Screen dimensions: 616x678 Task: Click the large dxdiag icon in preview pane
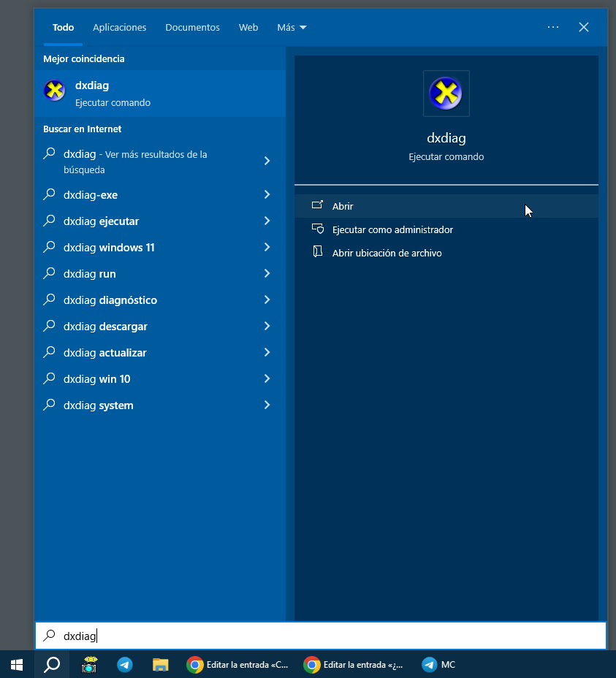pos(446,94)
